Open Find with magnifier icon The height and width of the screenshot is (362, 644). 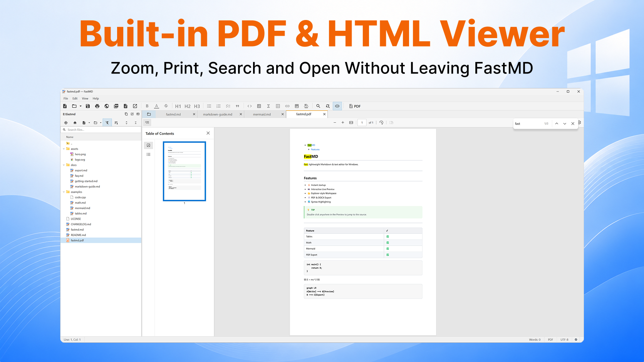318,106
